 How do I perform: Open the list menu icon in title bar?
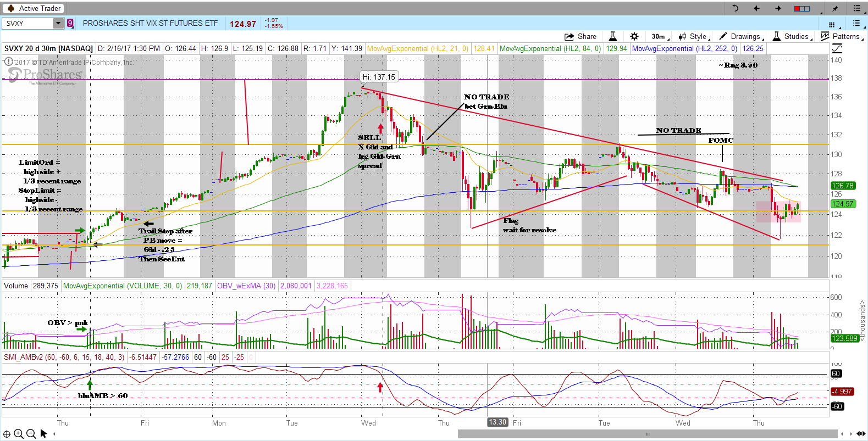[x=857, y=8]
